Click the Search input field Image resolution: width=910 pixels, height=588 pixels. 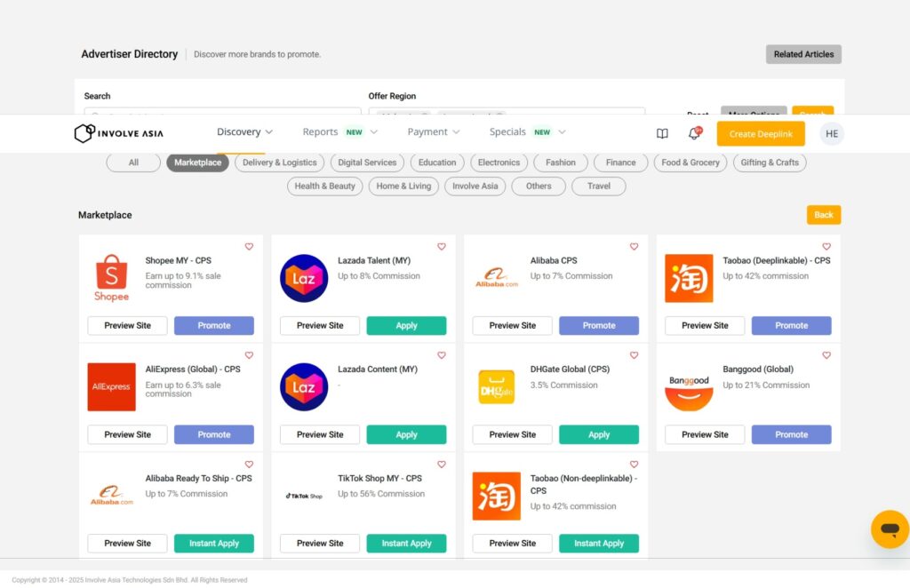coord(221,114)
